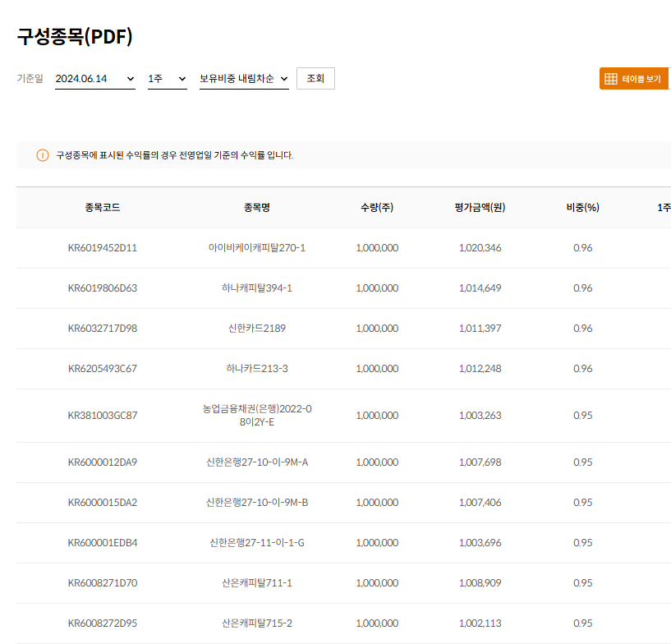Select code KR6205493C67
The width and height of the screenshot is (671, 644).
click(103, 369)
